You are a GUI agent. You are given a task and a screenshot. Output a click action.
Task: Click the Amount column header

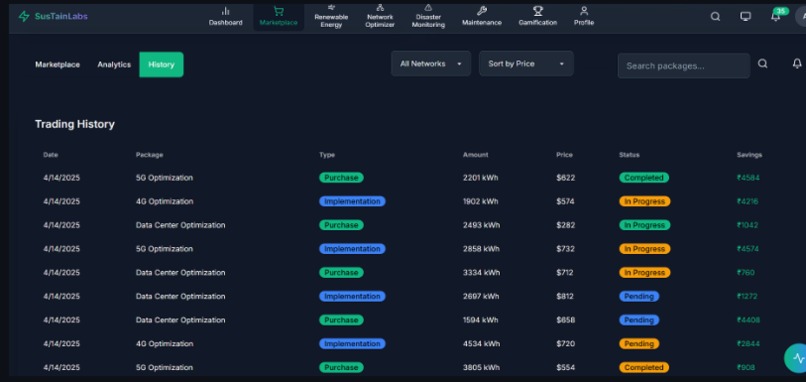pos(475,155)
